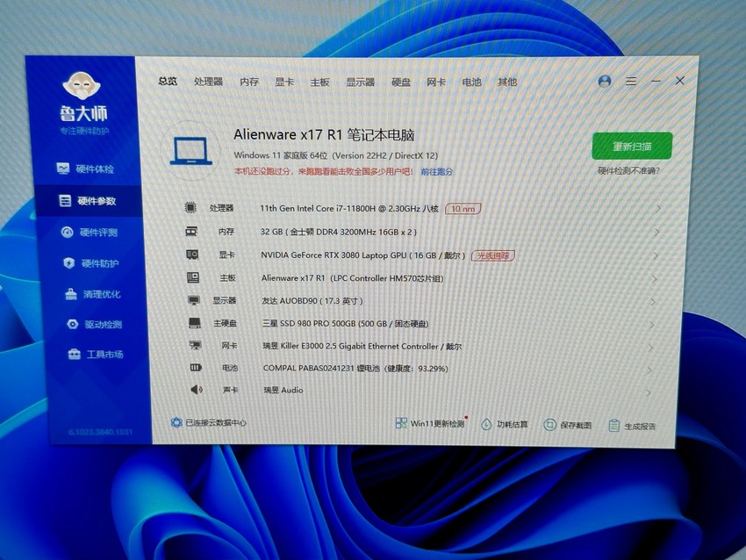Click the sound card speaker icon
The width and height of the screenshot is (746, 560).
[x=197, y=390]
